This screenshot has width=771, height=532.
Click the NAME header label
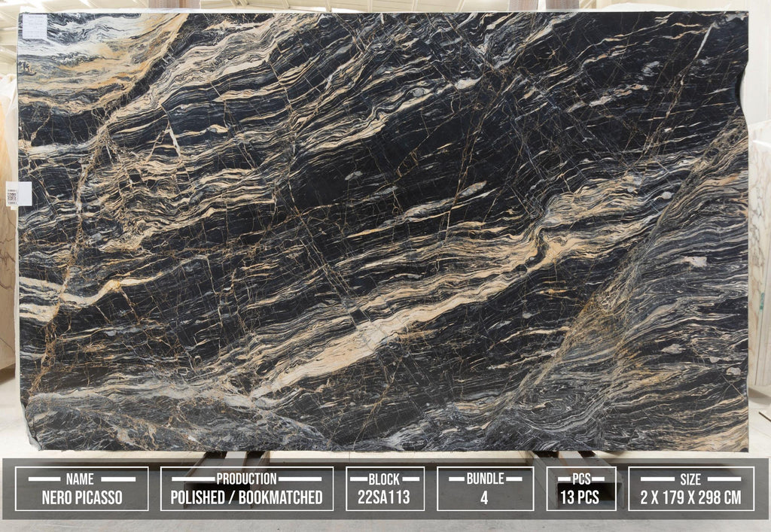pos(80,479)
